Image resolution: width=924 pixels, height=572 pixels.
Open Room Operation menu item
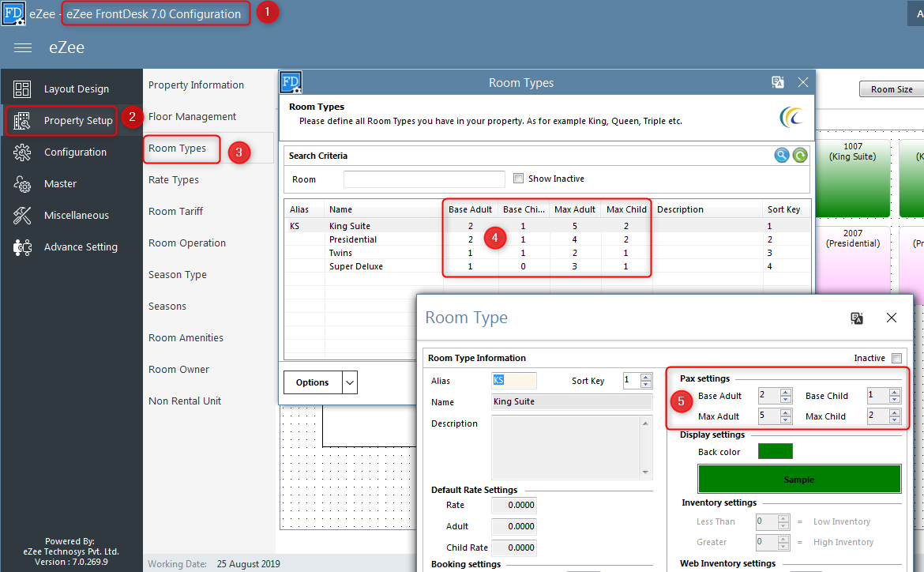[187, 243]
